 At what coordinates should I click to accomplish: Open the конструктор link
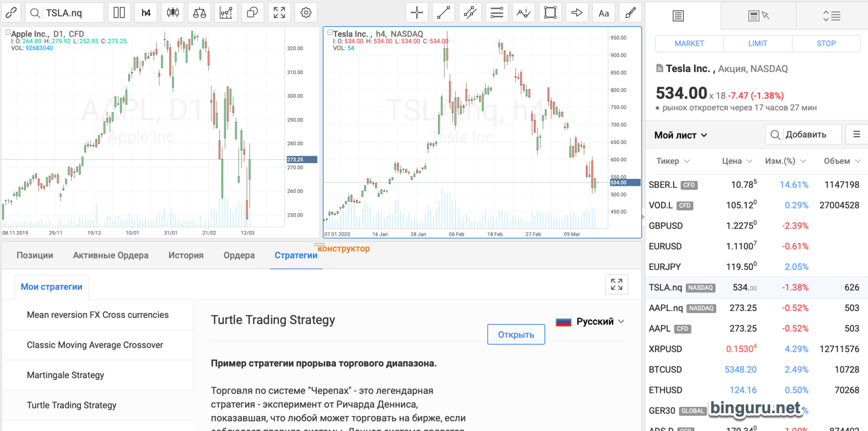[x=344, y=249]
